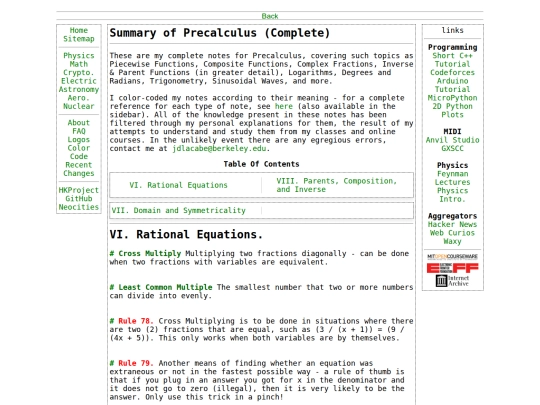Open the Sitemap link

pos(79,39)
